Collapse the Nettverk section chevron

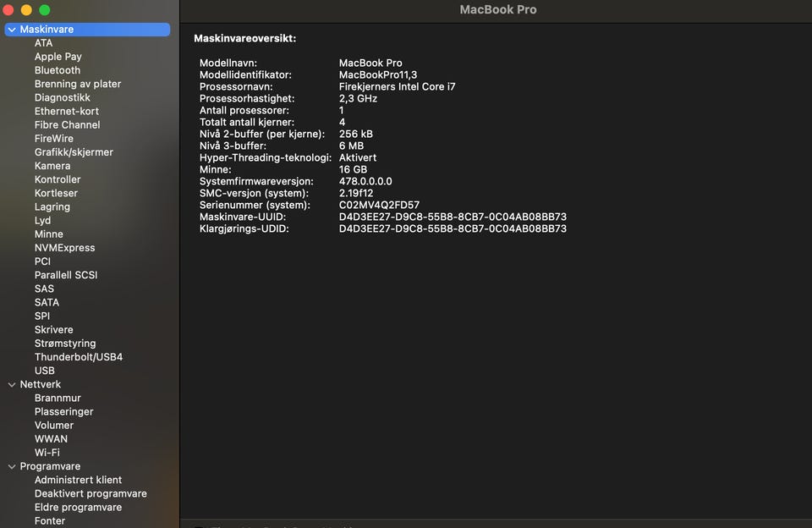pyautogui.click(x=11, y=384)
